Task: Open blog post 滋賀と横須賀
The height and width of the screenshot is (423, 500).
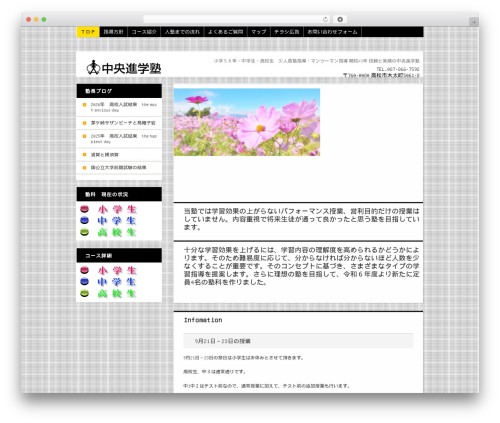Action: click(105, 155)
